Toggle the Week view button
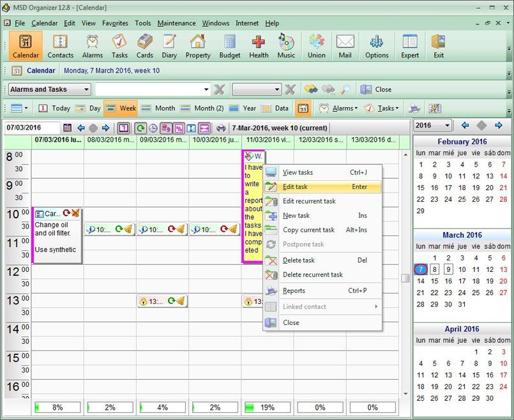 coord(120,108)
